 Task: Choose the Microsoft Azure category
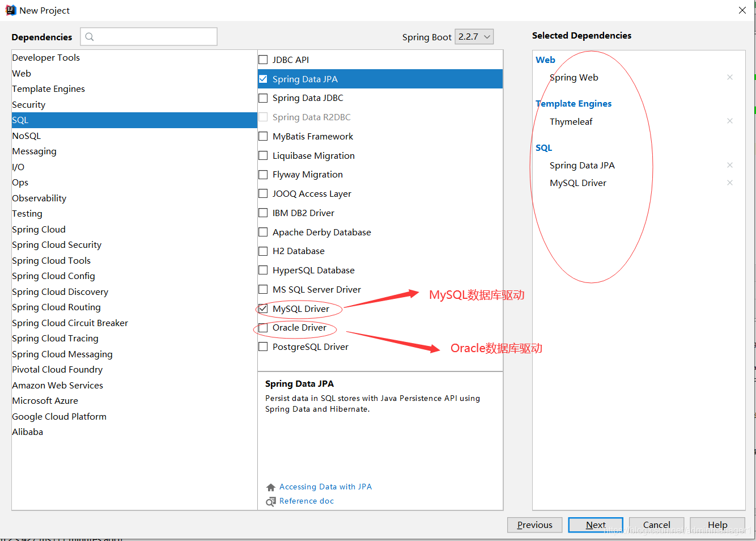[x=134, y=401]
